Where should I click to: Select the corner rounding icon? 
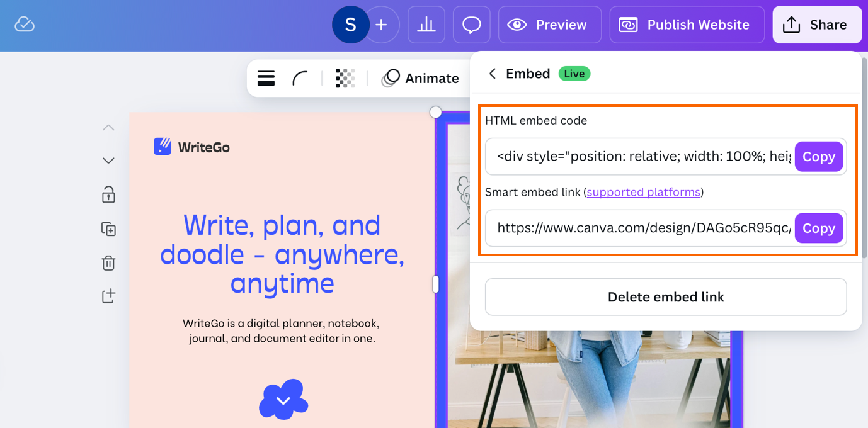300,78
